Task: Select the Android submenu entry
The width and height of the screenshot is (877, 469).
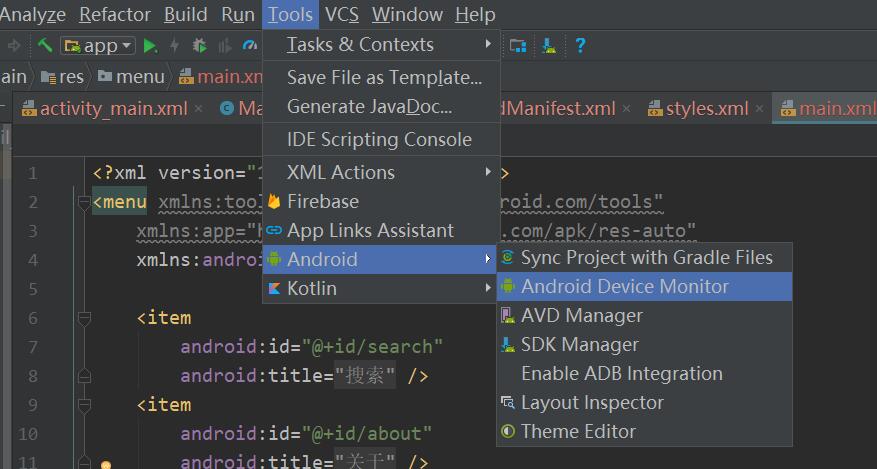Action: coord(380,259)
